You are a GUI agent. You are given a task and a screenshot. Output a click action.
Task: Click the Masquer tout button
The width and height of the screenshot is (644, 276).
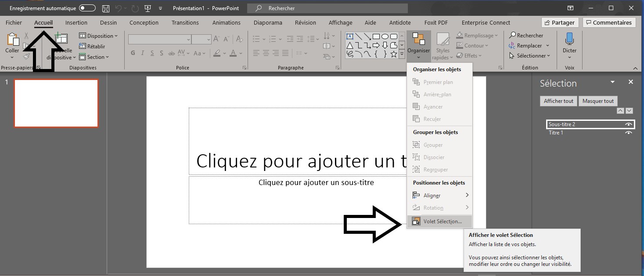[x=598, y=101]
